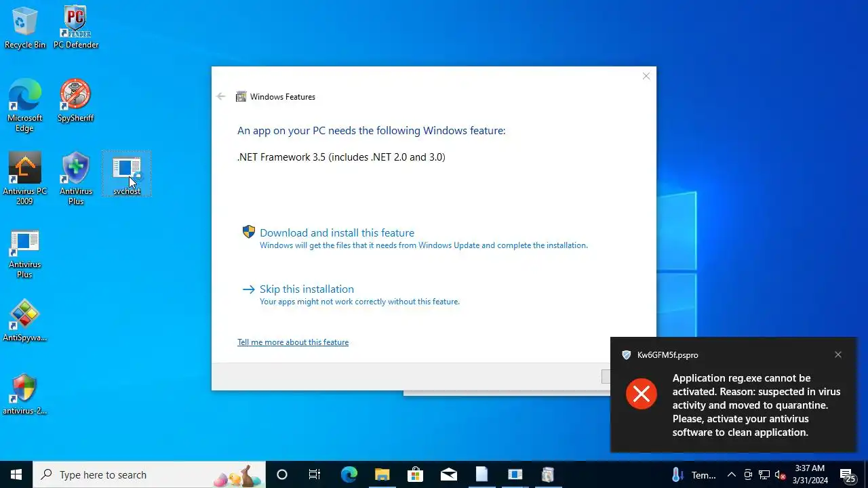Switch to window-icon app on the taskbar
This screenshot has width=868, height=488.
(x=515, y=474)
